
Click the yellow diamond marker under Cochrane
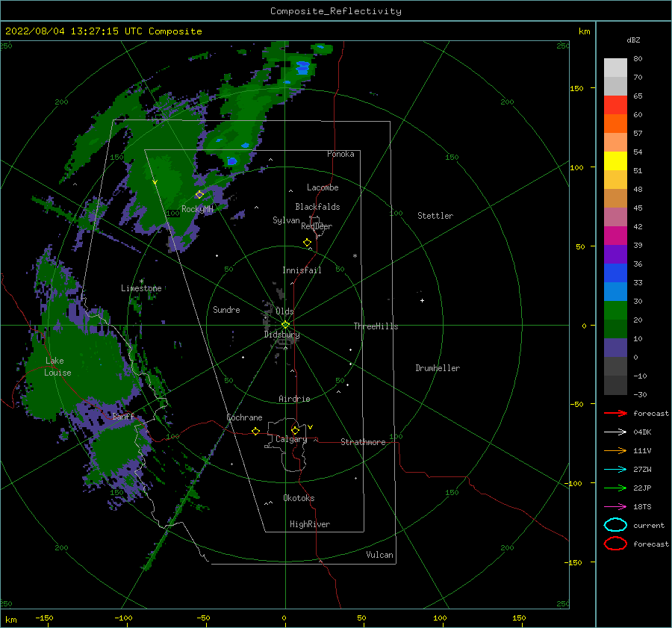(255, 431)
